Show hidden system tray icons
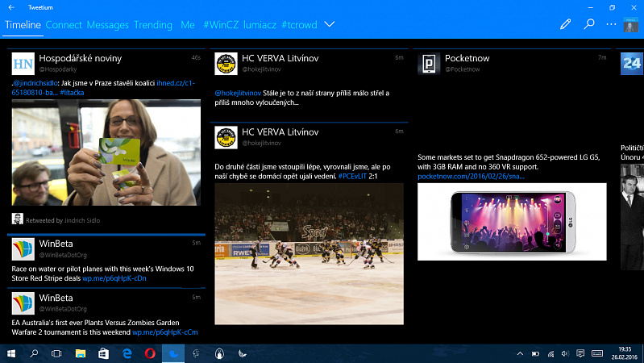The height and width of the screenshot is (363, 644). click(520, 353)
